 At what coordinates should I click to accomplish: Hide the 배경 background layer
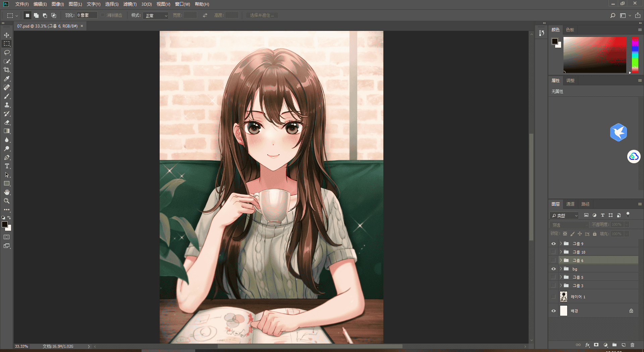click(553, 311)
